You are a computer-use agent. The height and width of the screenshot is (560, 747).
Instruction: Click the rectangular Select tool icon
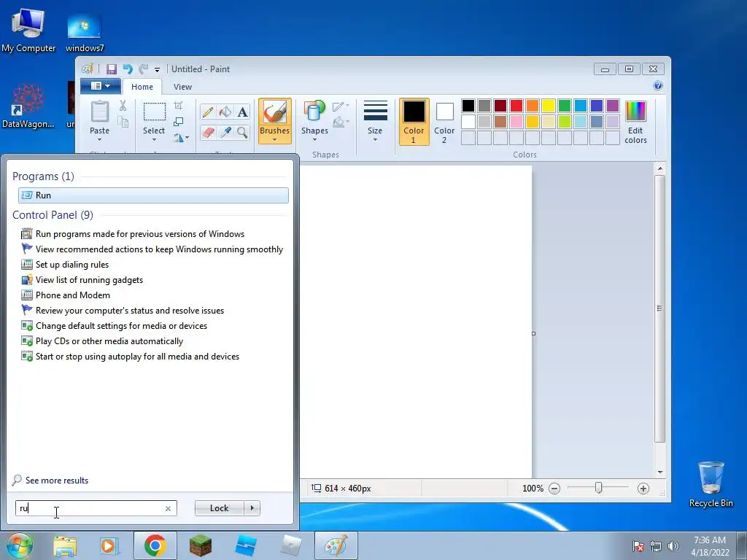point(155,112)
